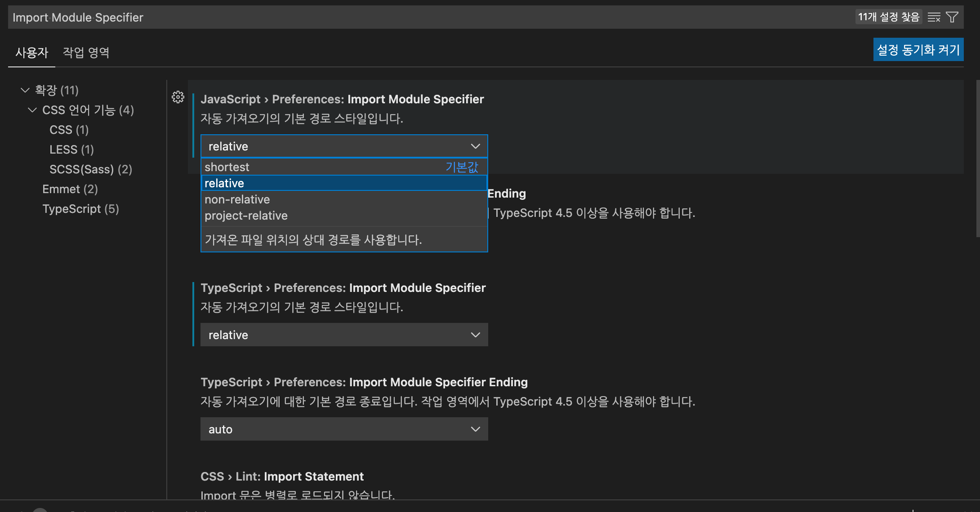The width and height of the screenshot is (980, 512).
Task: Select SCSS(Sass) (2) in the tree
Action: click(x=90, y=169)
